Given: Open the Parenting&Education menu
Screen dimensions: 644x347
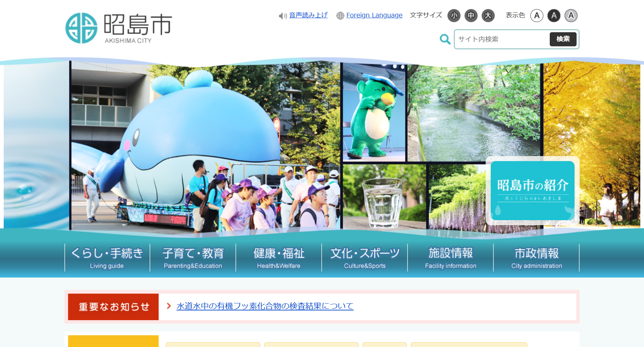Looking at the screenshot, I should coord(193,257).
